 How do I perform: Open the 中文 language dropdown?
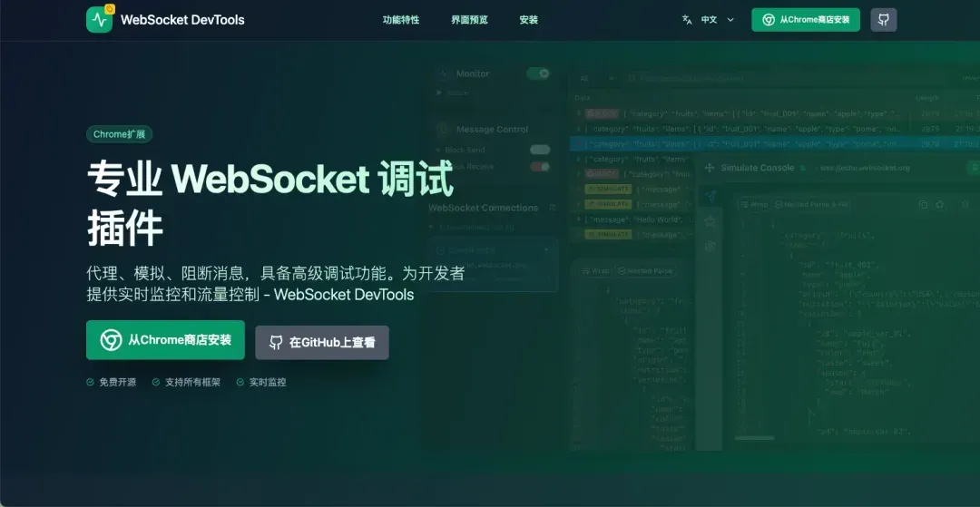pyautogui.click(x=717, y=20)
